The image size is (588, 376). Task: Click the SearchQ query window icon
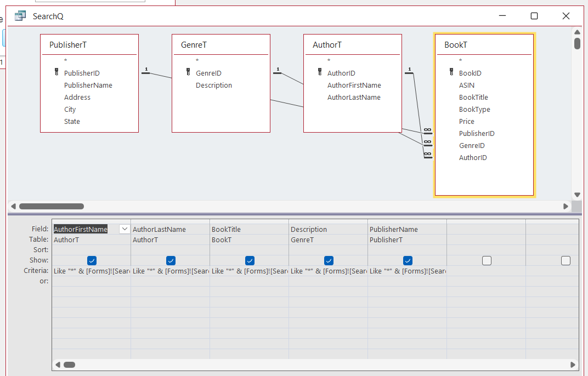coord(20,16)
